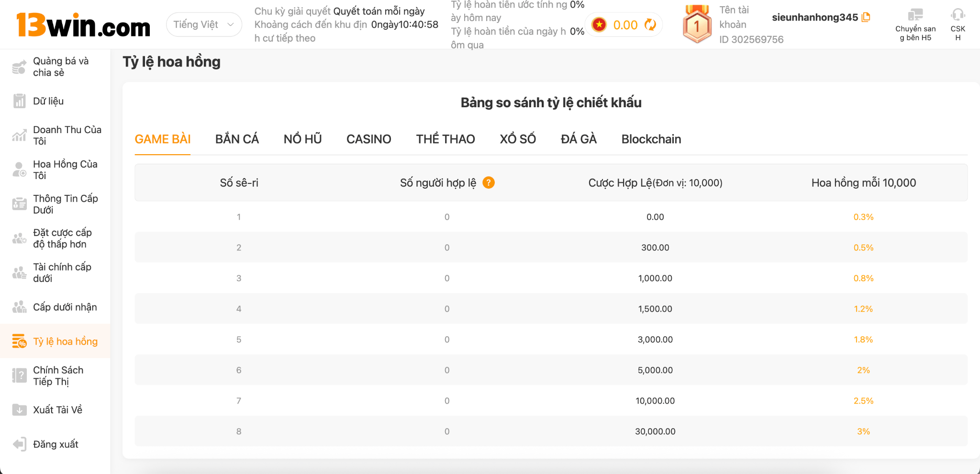980x474 pixels.
Task: Open CSKH customer support headset icon
Action: pyautogui.click(x=958, y=15)
